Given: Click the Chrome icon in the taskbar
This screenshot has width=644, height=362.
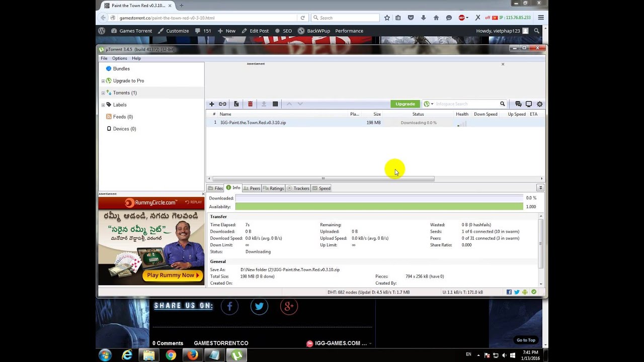Looking at the screenshot, I should [171, 355].
